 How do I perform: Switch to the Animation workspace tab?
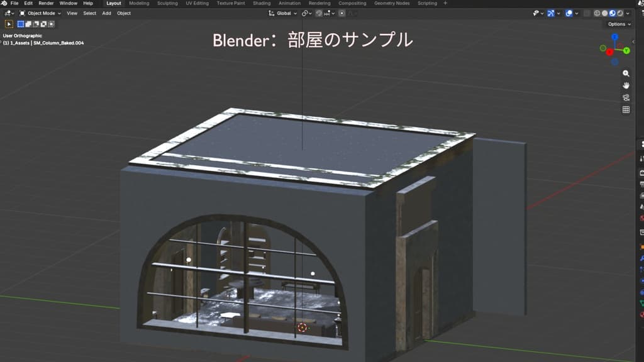coord(289,3)
